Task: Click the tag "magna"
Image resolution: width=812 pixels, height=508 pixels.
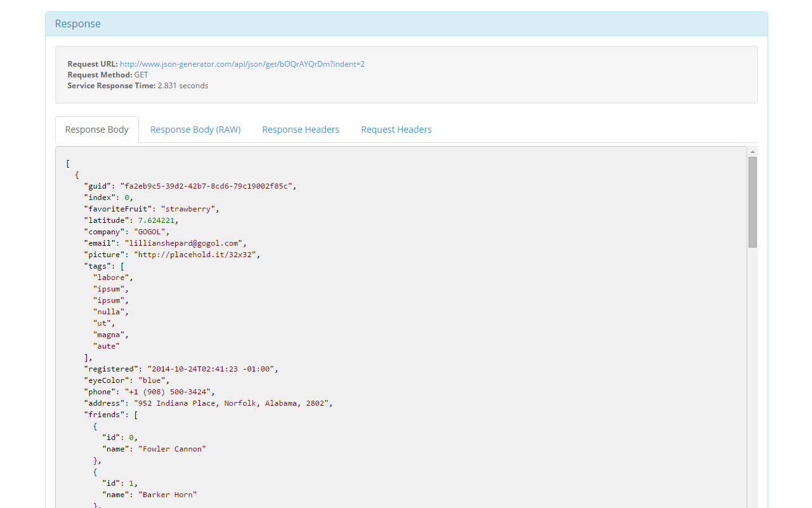Action: (109, 335)
